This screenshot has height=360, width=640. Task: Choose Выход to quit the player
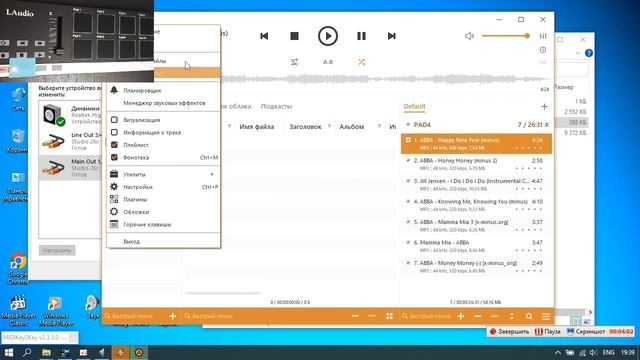pyautogui.click(x=163, y=242)
